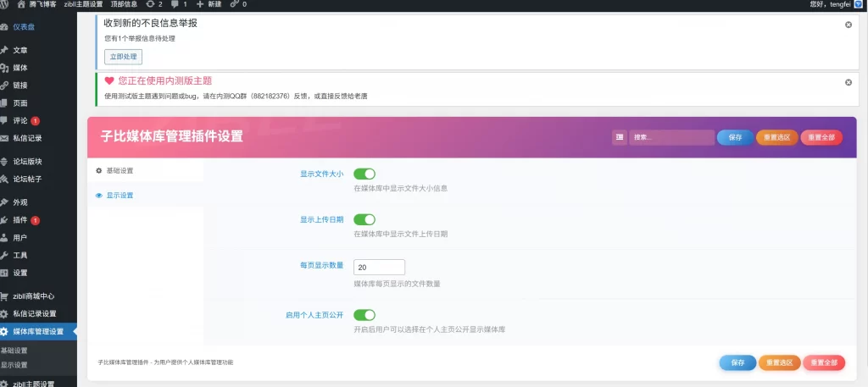Dismiss the 内测版主题 notice

click(848, 82)
